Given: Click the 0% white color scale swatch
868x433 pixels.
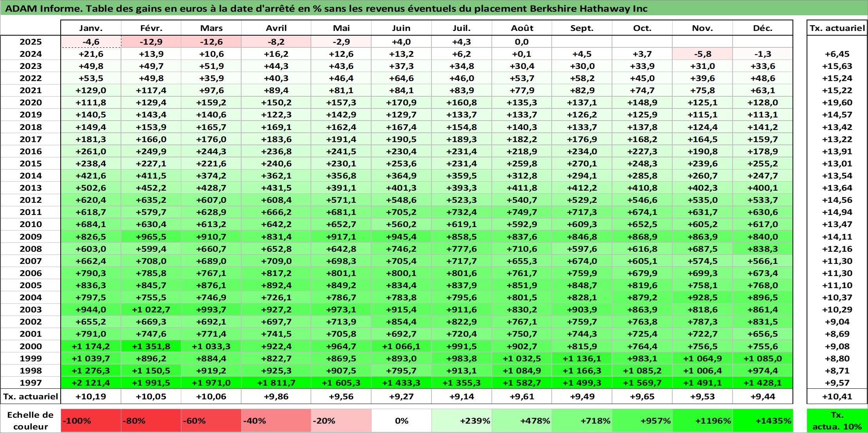Looking at the screenshot, I should 401,421.
